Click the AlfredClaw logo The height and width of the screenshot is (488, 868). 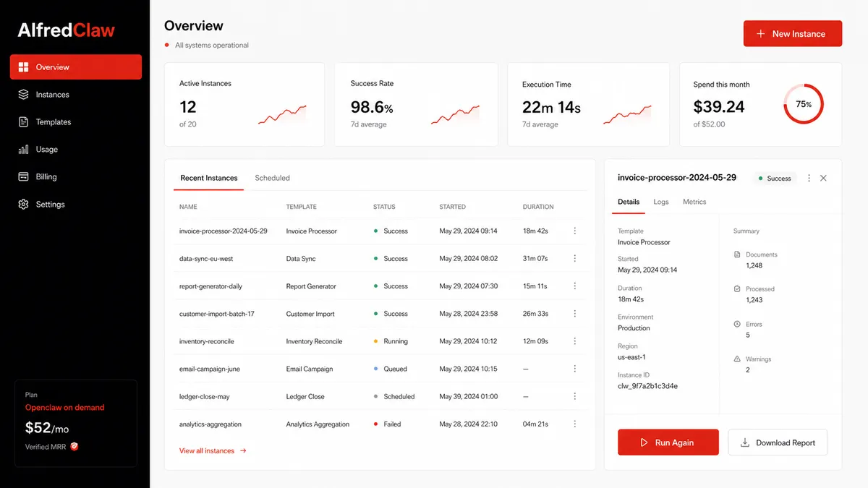[x=67, y=30]
